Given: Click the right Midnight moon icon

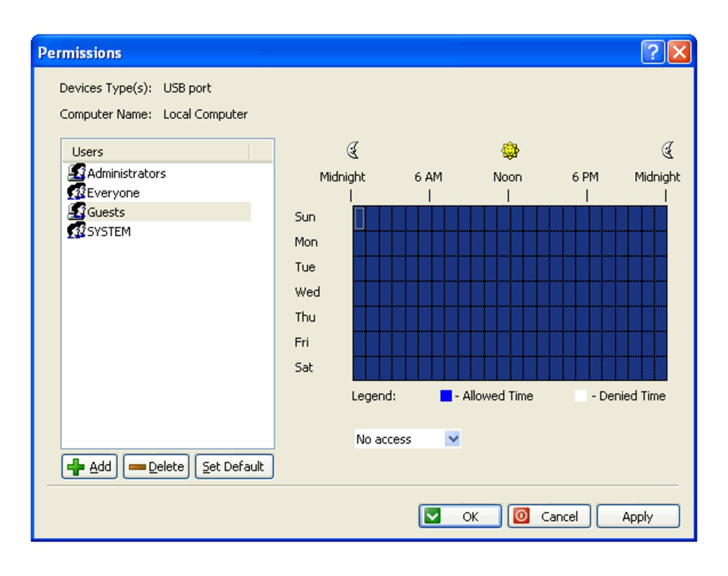Looking at the screenshot, I should [x=668, y=150].
